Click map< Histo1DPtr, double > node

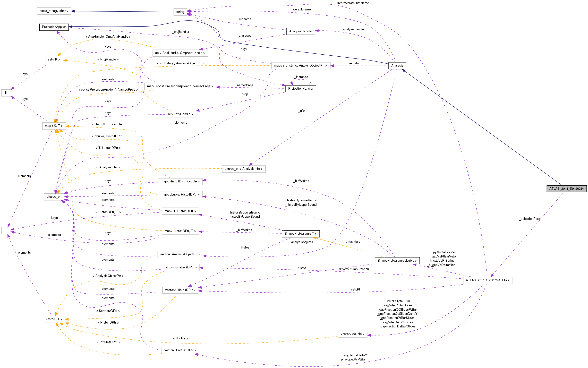pyautogui.click(x=180, y=181)
